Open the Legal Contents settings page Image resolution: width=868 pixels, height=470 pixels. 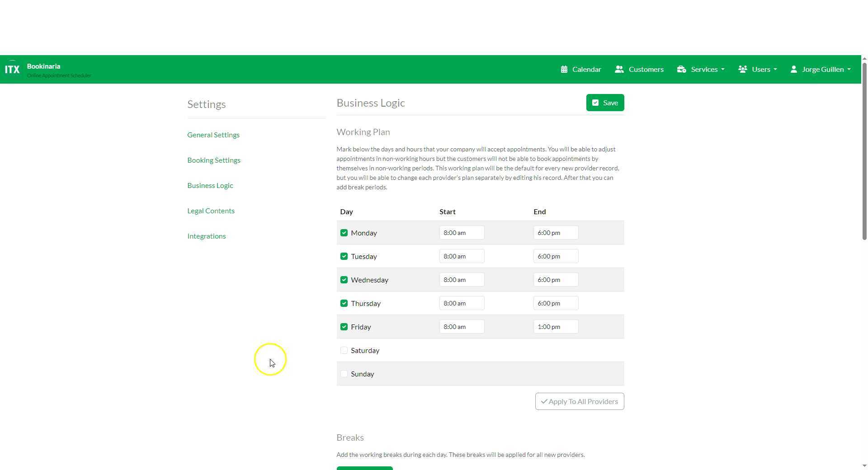[211, 211]
